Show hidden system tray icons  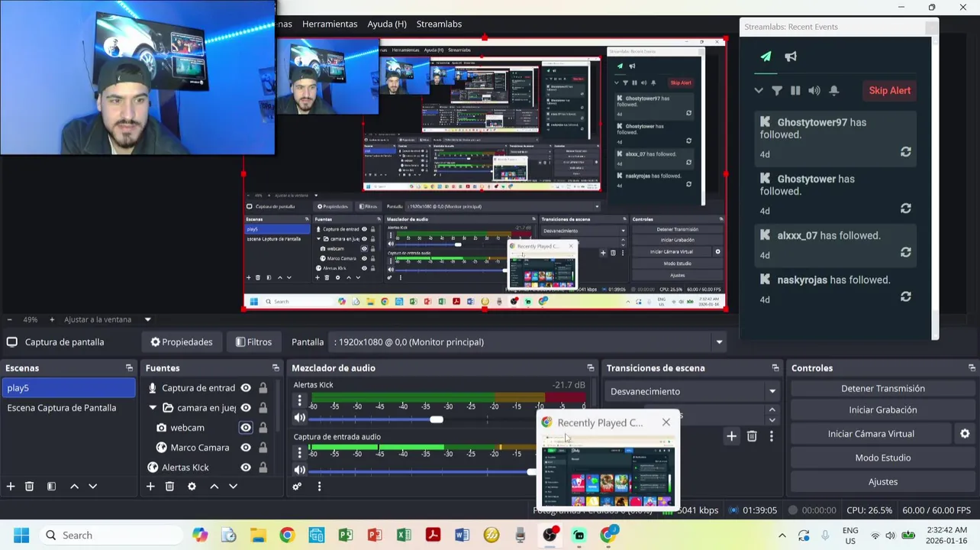point(782,535)
